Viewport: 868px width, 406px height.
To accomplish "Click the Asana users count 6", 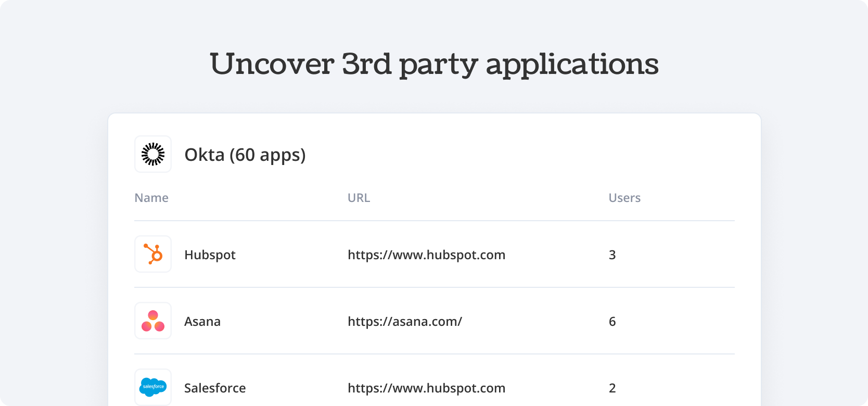I will click(612, 321).
